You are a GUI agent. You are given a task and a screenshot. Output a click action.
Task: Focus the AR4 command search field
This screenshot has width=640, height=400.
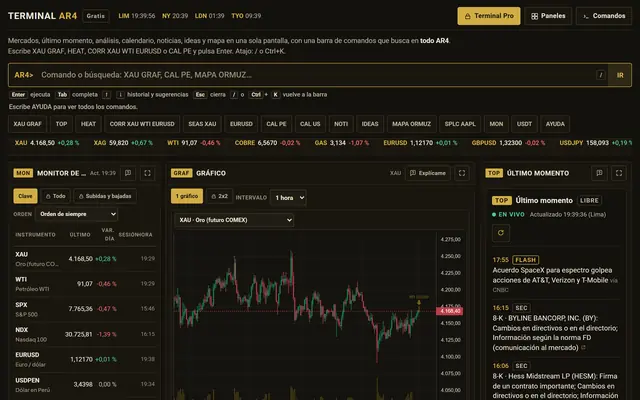308,75
